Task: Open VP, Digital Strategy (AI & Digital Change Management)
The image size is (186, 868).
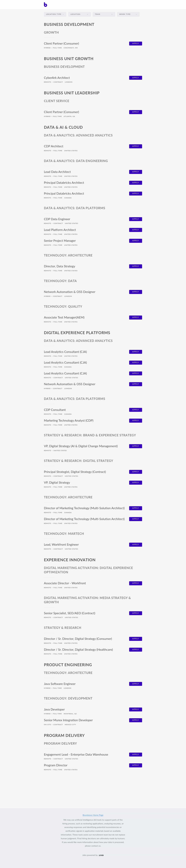Action: (x=81, y=446)
